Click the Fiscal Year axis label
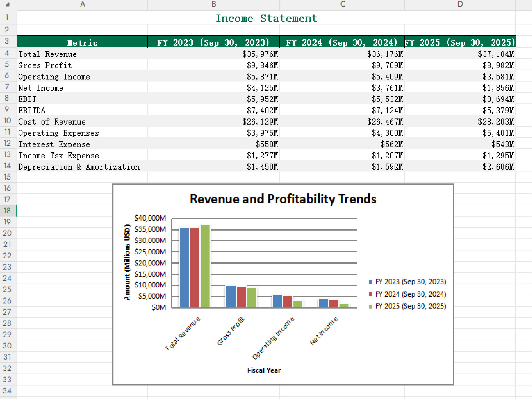This screenshot has width=532, height=399. click(x=264, y=370)
